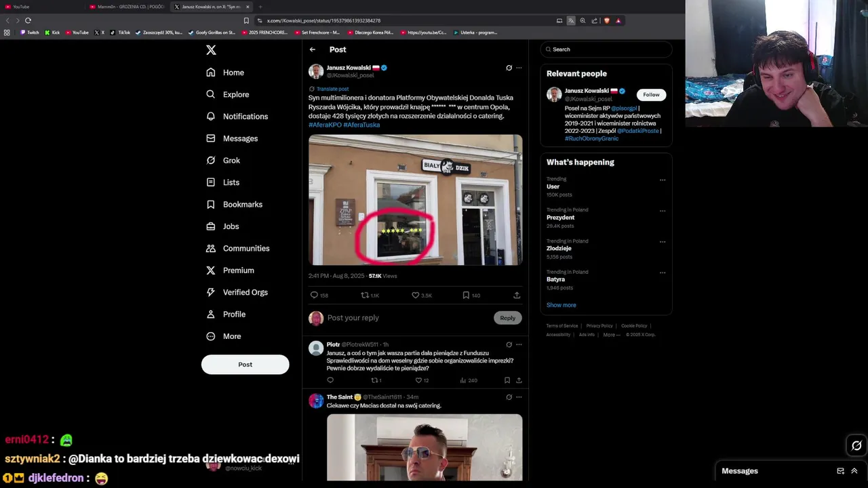Bookmark the post with 140 bookmarks
This screenshot has width=868, height=488.
point(466,296)
